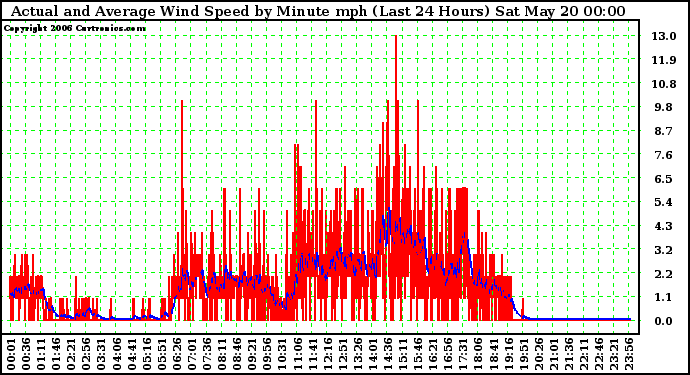Click the 15:11 time label
This screenshot has height=375, width=690.
tap(403, 354)
